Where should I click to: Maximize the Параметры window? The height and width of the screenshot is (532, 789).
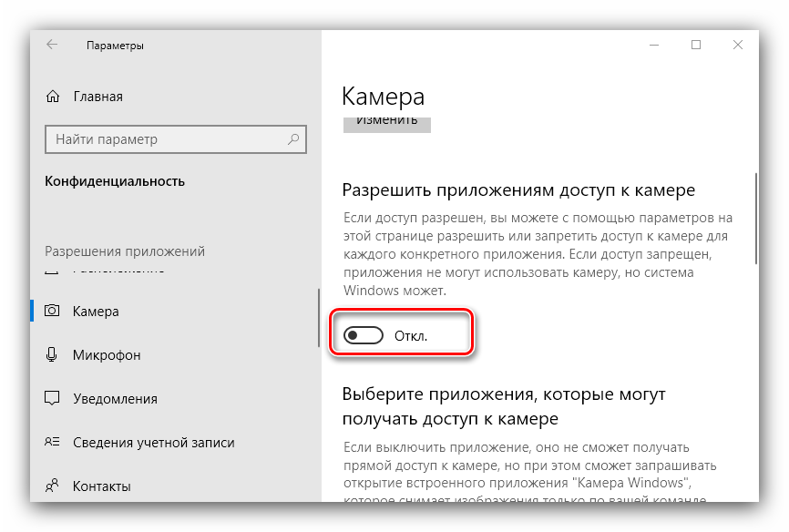click(696, 45)
